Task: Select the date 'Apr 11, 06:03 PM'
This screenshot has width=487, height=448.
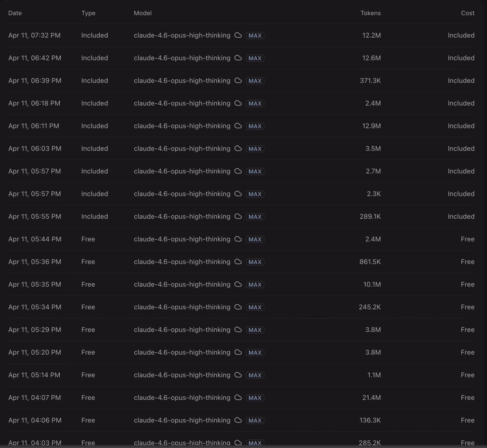Action: click(35, 149)
